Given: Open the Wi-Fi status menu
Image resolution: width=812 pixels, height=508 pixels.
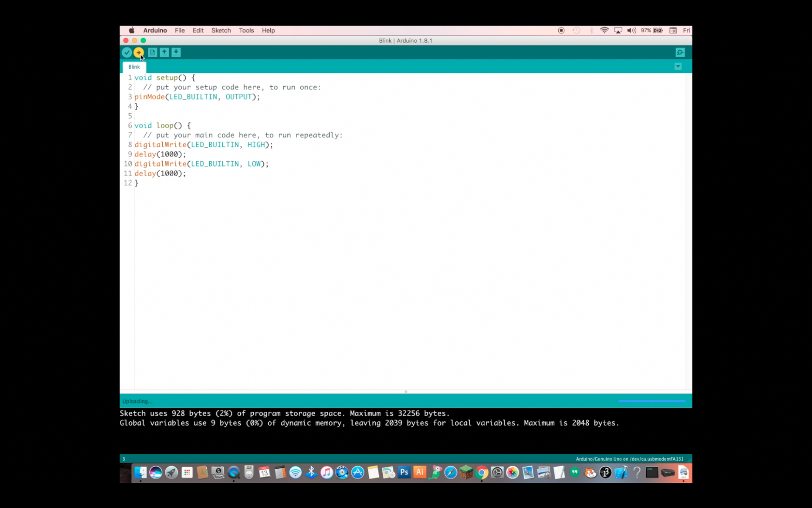Looking at the screenshot, I should (604, 30).
